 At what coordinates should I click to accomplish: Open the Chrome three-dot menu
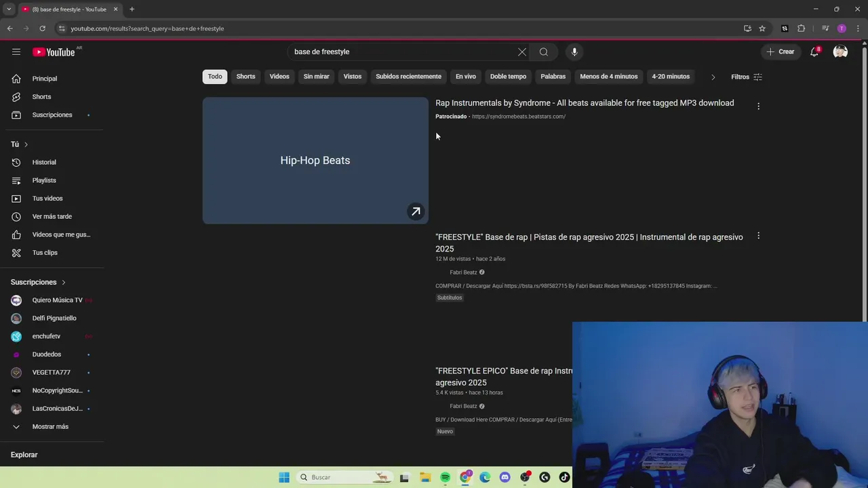858,28
